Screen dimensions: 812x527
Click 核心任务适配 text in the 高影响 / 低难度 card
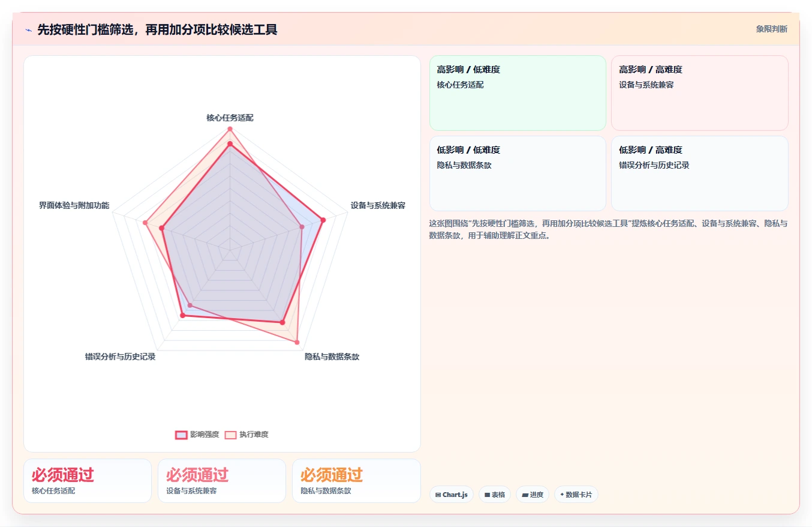click(x=460, y=85)
